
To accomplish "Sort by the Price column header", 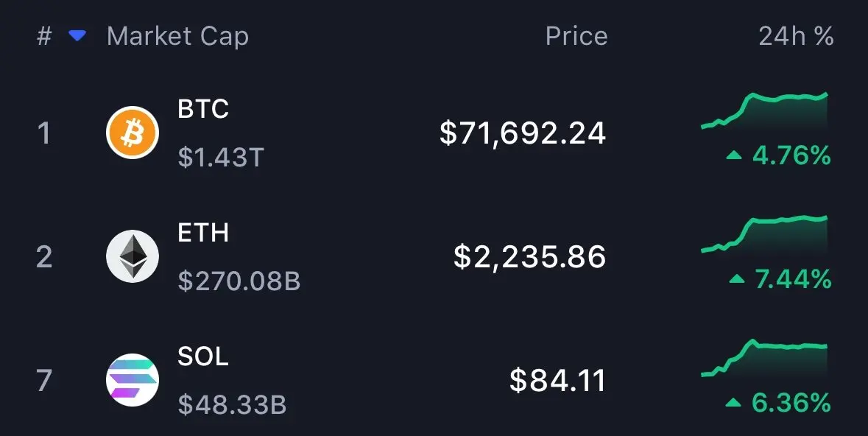I will (576, 36).
